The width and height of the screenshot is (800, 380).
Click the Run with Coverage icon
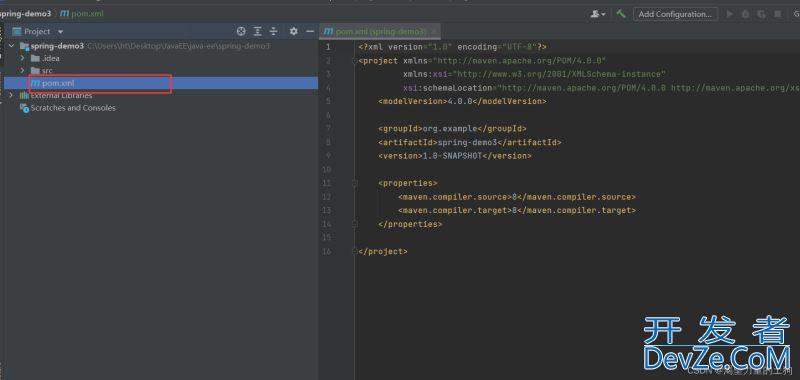761,14
